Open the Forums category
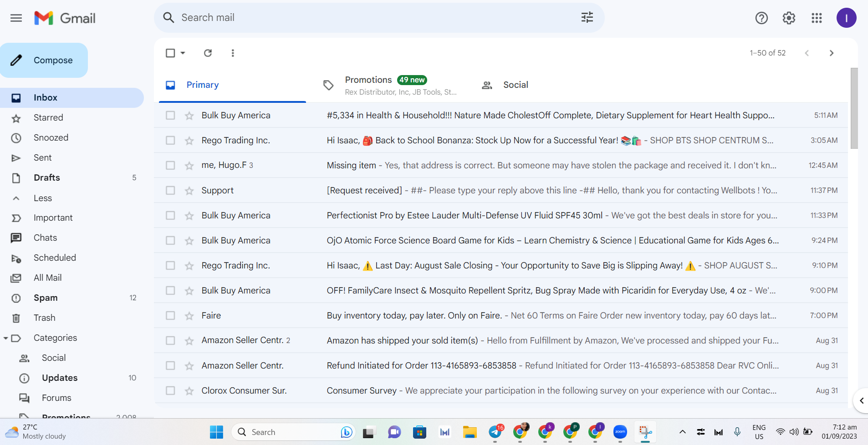The height and width of the screenshot is (445, 868). point(72,398)
